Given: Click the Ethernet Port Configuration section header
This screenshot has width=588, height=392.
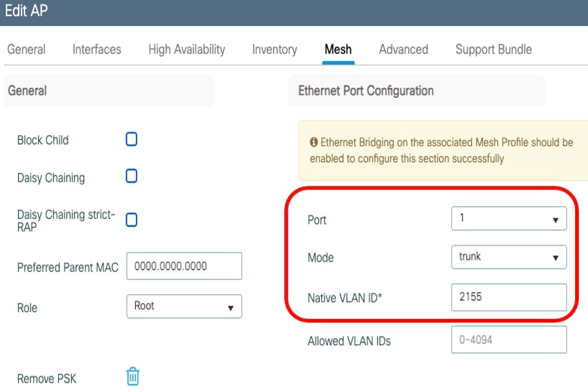Looking at the screenshot, I should click(x=365, y=90).
